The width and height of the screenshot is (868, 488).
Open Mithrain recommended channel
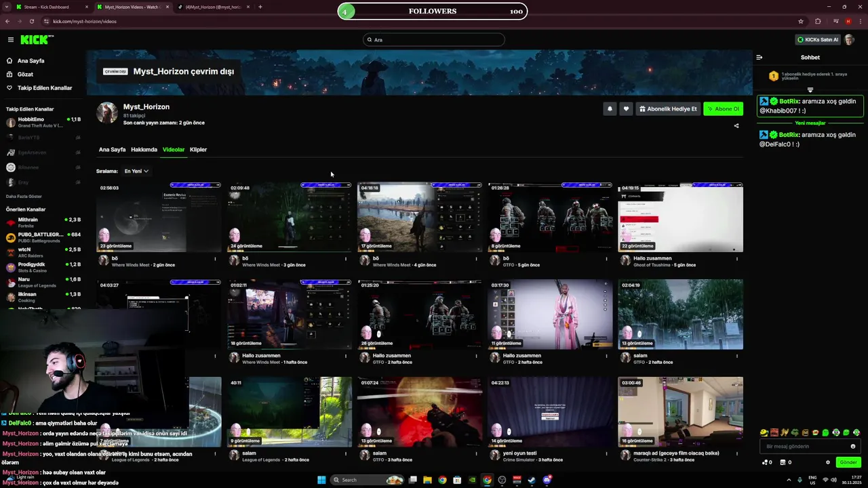point(43,222)
